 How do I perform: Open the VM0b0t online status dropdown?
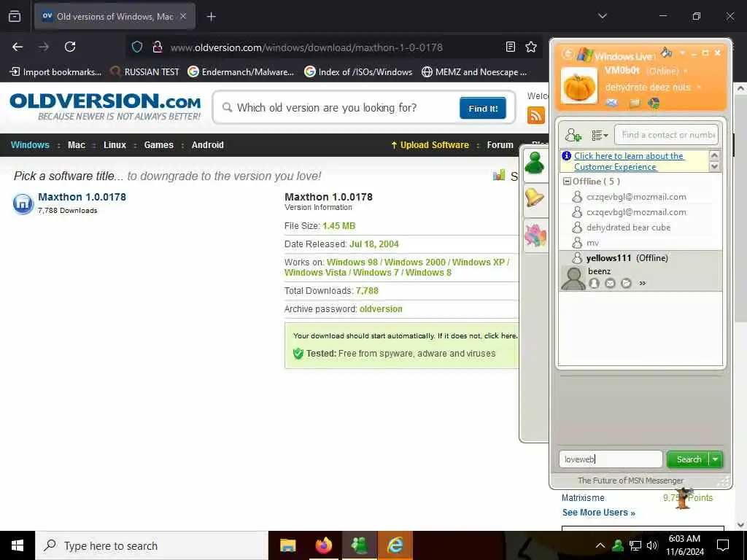tap(686, 71)
